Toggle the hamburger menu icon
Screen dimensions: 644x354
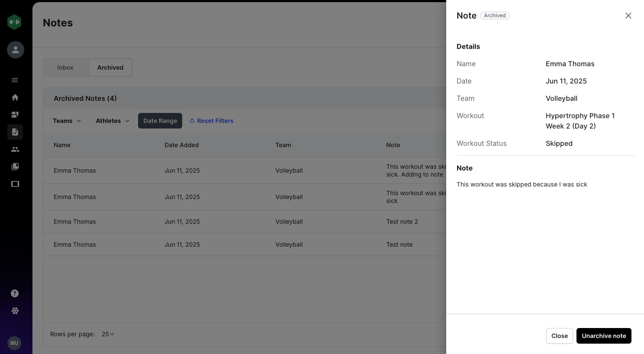[x=15, y=80]
